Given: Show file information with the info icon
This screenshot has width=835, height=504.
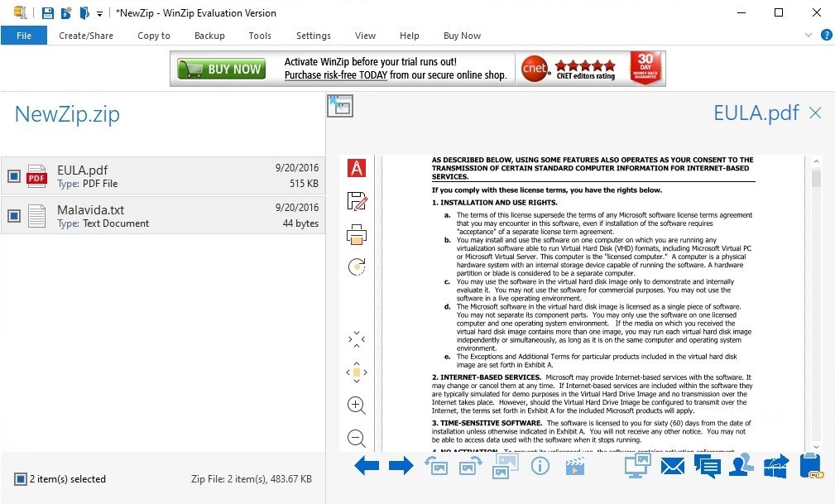Looking at the screenshot, I should pyautogui.click(x=540, y=466).
